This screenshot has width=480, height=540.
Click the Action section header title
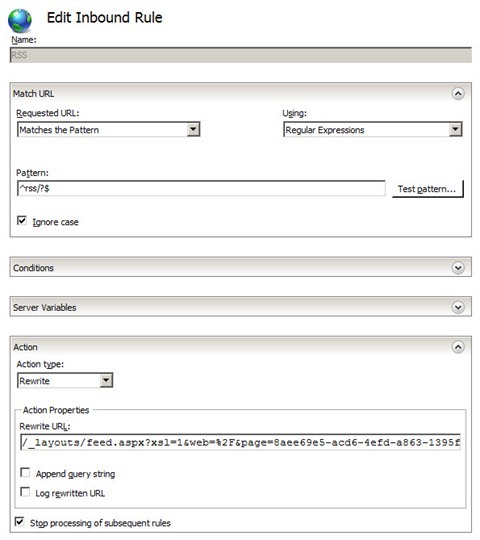coord(25,347)
